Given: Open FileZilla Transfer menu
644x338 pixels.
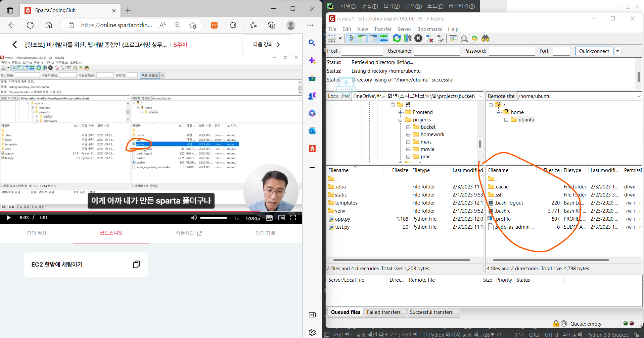Looking at the screenshot, I should click(x=383, y=29).
